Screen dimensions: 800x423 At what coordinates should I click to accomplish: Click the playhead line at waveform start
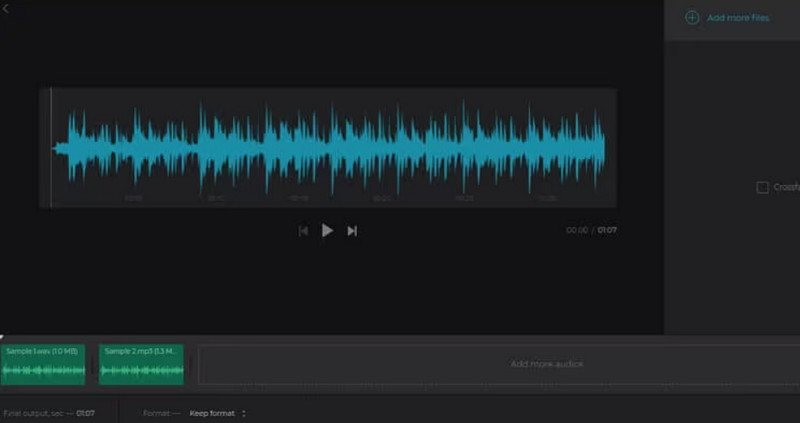point(52,148)
